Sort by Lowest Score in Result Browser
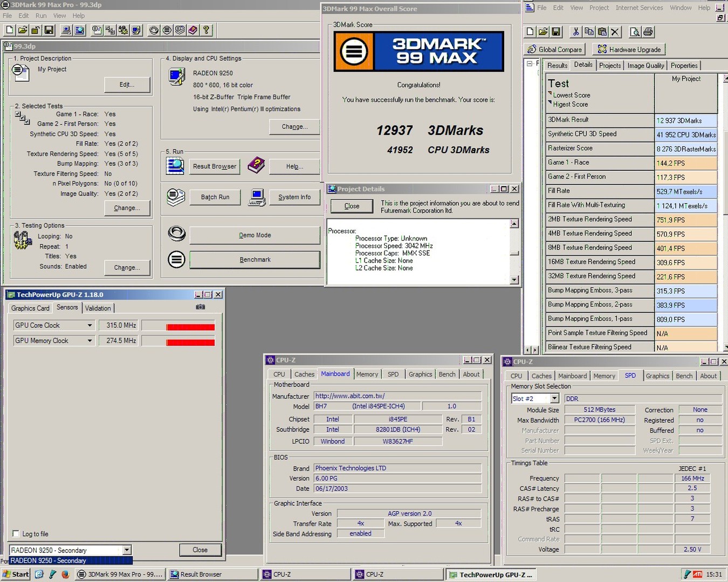 (571, 95)
